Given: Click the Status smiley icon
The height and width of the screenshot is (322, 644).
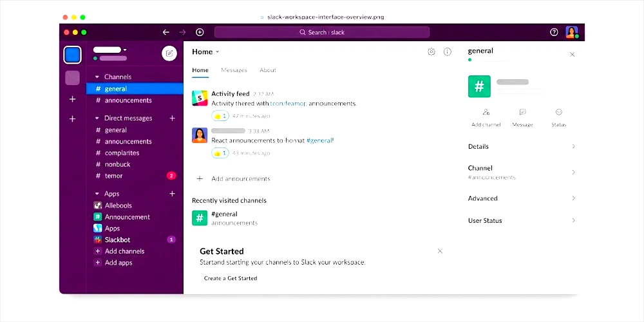Looking at the screenshot, I should [x=558, y=112].
